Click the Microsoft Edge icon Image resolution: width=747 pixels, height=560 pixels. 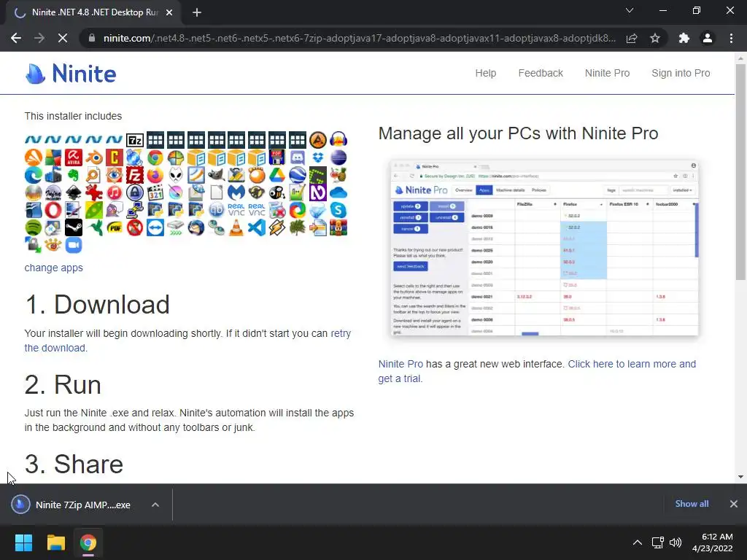tap(34, 175)
